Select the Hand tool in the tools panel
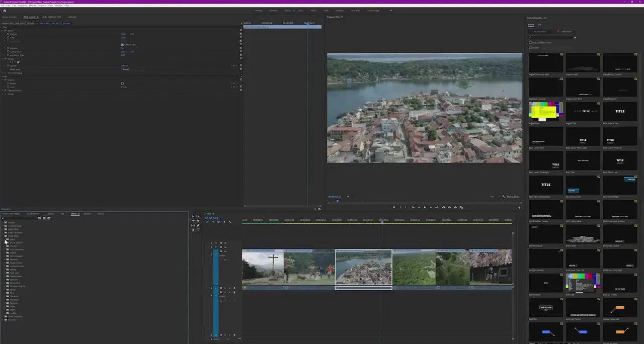Screen dimensions: 644x344 pyautogui.click(x=193, y=230)
